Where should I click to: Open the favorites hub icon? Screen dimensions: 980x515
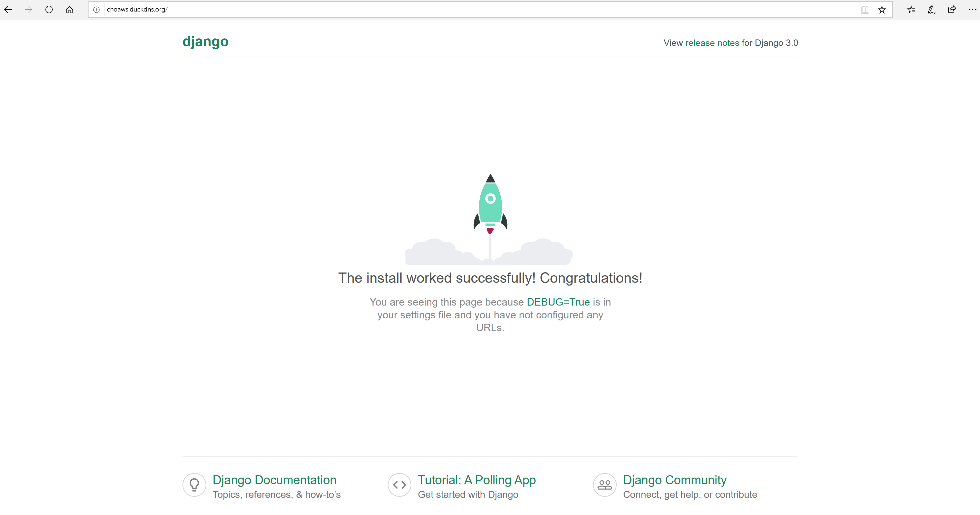coord(911,10)
